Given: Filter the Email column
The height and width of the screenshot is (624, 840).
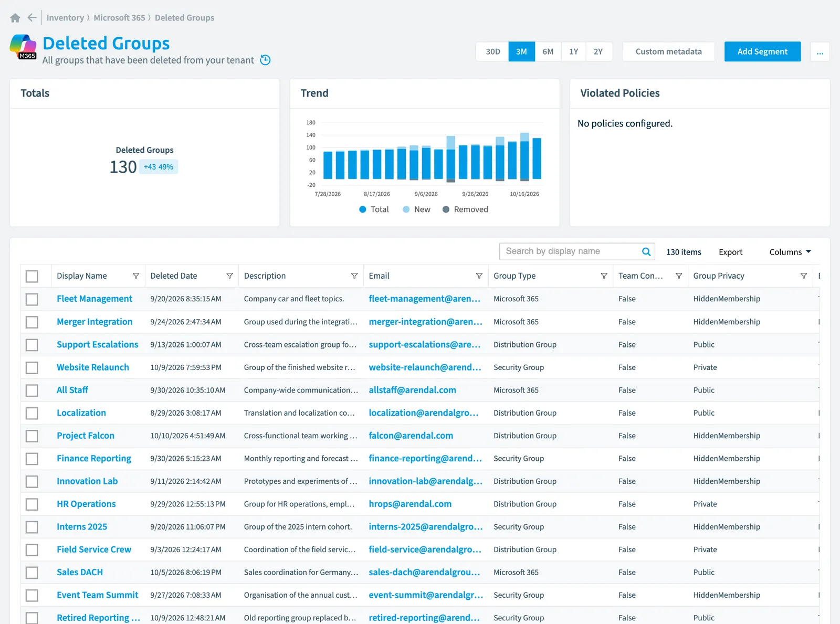Looking at the screenshot, I should [x=479, y=276].
